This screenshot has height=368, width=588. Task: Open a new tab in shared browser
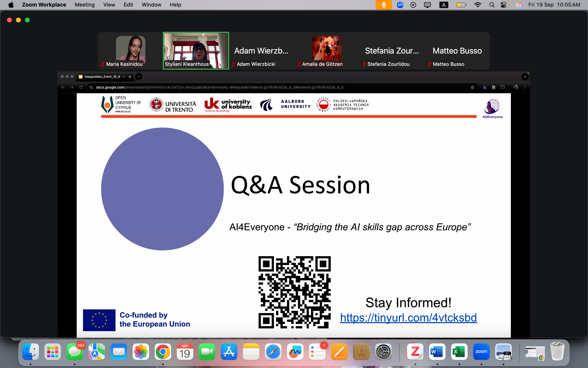click(x=138, y=77)
